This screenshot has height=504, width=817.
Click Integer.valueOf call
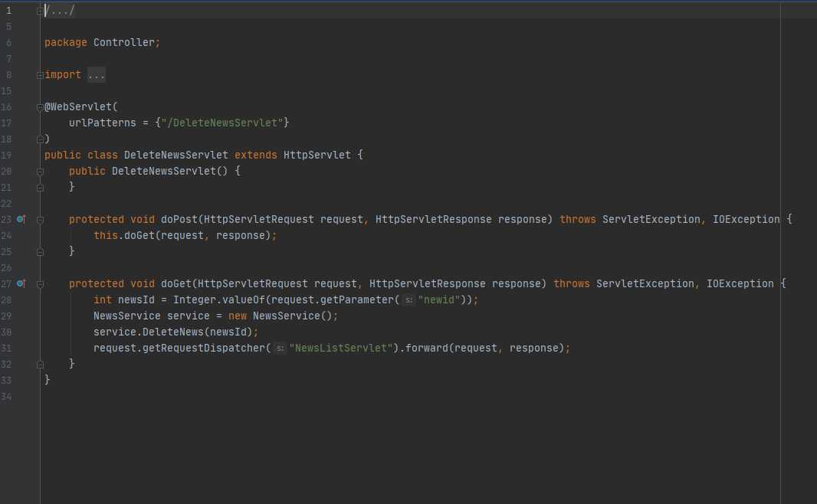click(219, 300)
